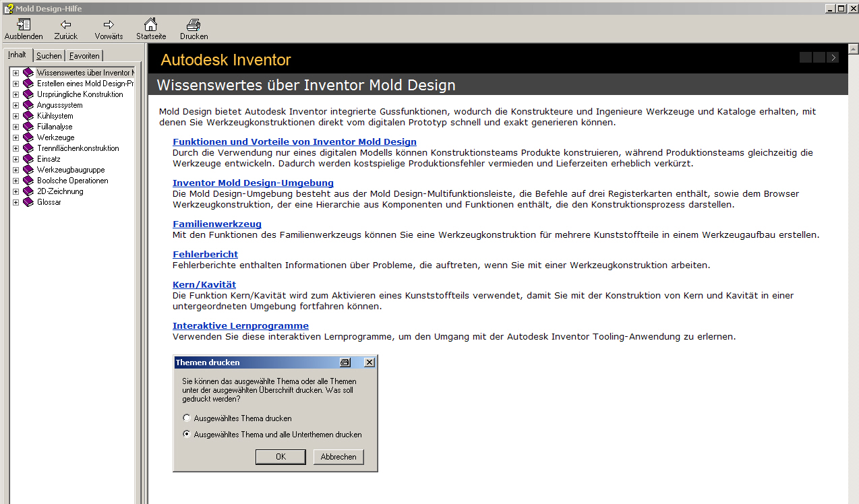
Task: Go forward with the Vorwärts arrow
Action: click(x=109, y=24)
